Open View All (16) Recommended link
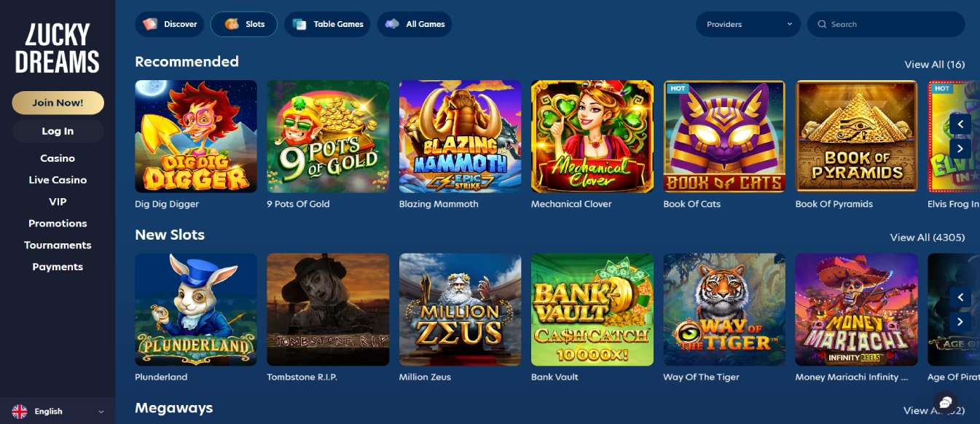Screen dimensions: 980x424 click(x=934, y=64)
